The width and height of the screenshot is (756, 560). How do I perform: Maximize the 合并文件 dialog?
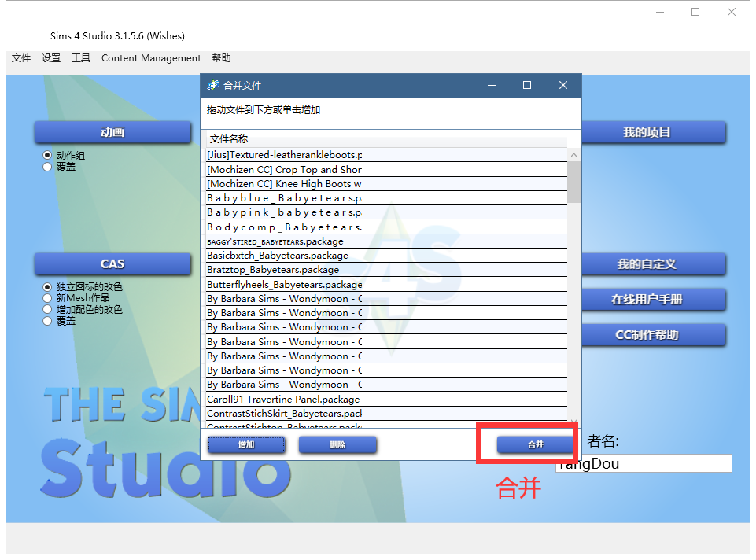click(527, 85)
